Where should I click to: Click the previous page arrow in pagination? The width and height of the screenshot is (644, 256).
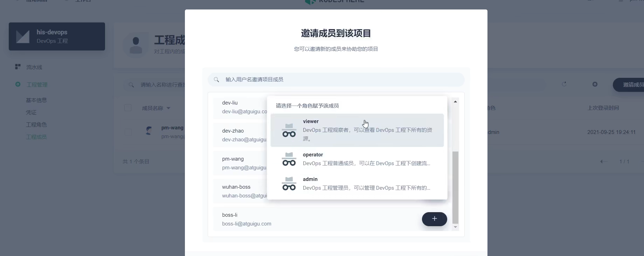coord(604,162)
